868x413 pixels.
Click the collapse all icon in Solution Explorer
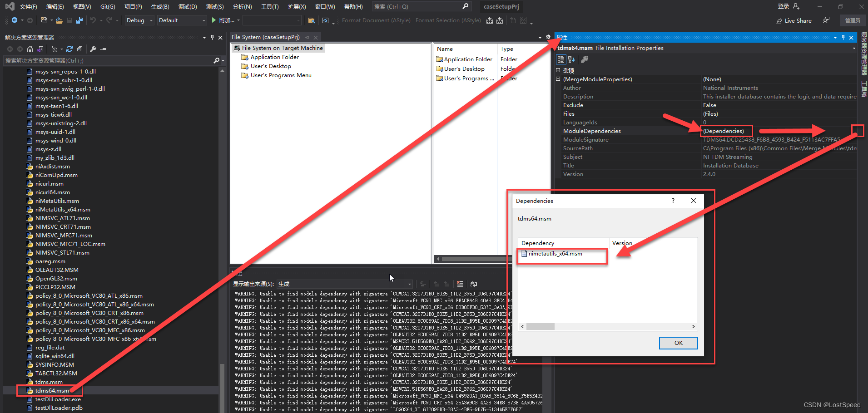point(80,49)
